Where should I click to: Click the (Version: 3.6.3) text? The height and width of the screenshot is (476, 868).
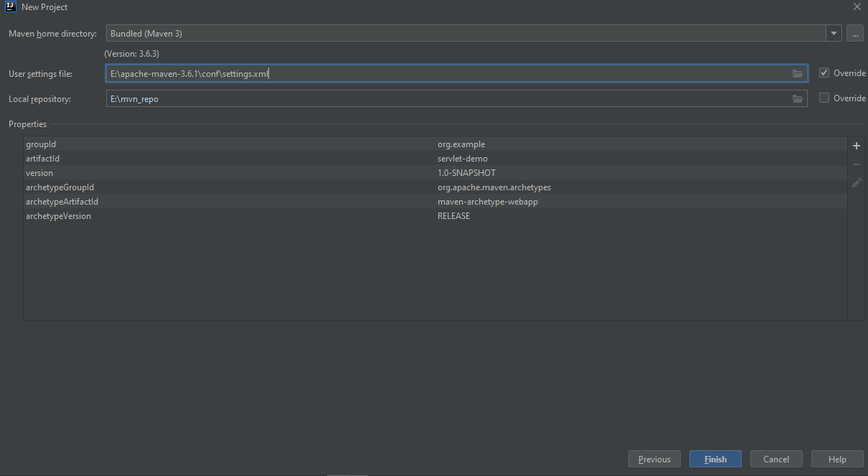132,54
